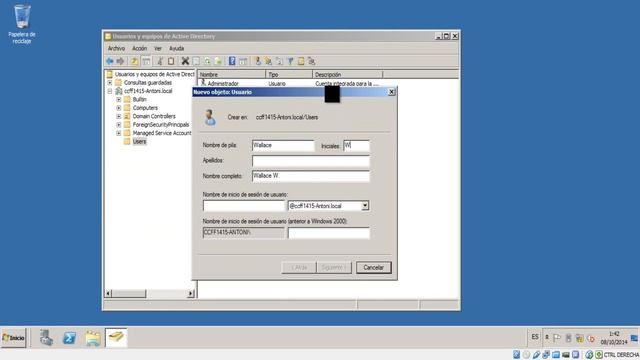
Task: Click the blue Help question mark icon
Action: tap(232, 61)
